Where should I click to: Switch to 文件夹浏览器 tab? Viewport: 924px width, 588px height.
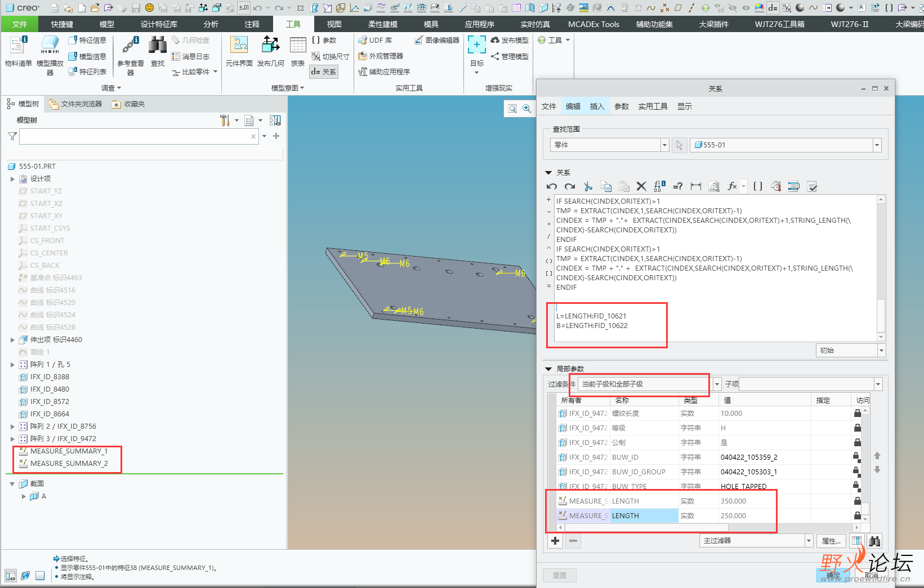point(75,104)
